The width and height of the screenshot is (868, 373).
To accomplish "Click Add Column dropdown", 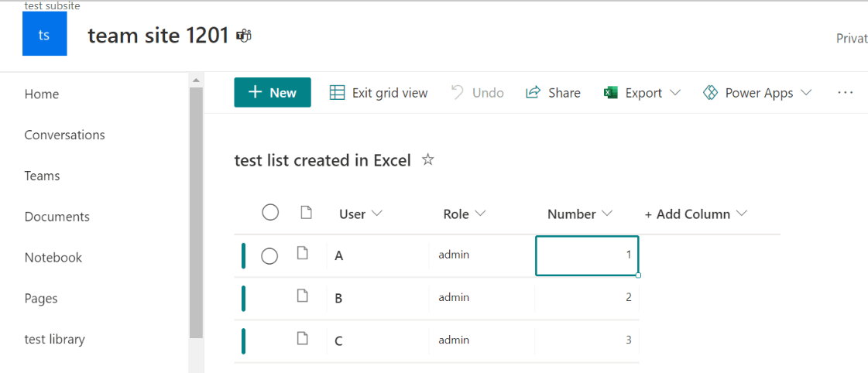I will click(696, 214).
